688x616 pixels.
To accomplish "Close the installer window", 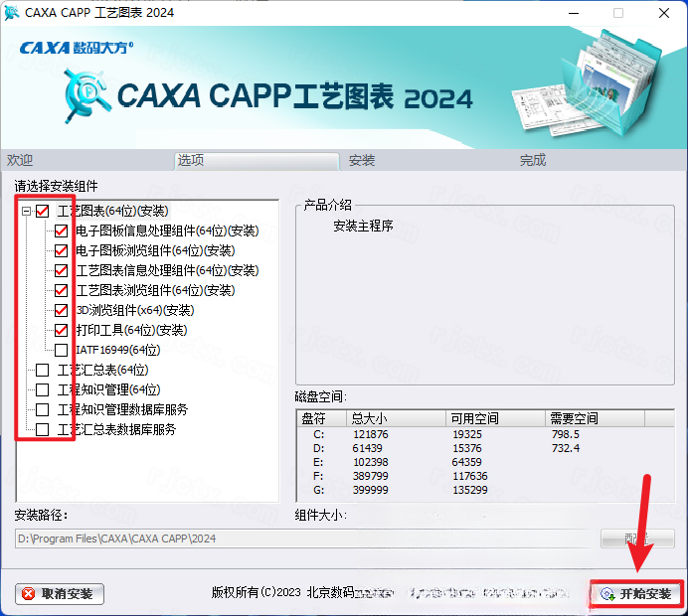I will [x=664, y=13].
